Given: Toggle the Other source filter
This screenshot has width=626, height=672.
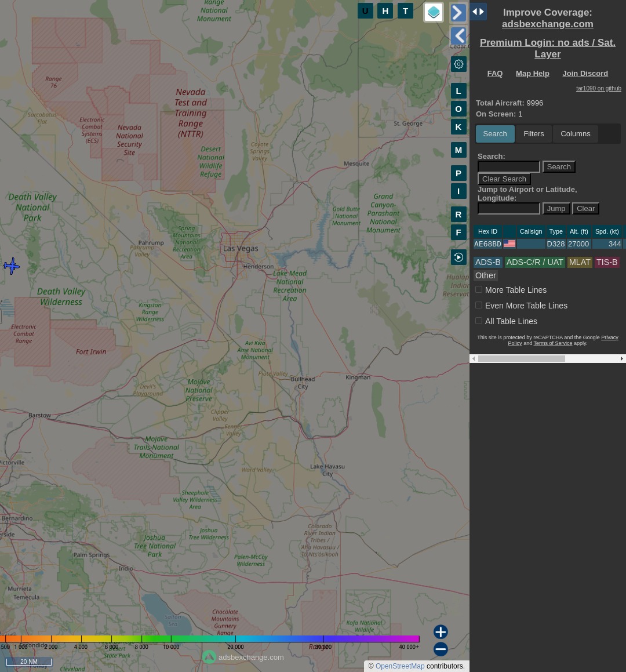Looking at the screenshot, I should pyautogui.click(x=486, y=275).
